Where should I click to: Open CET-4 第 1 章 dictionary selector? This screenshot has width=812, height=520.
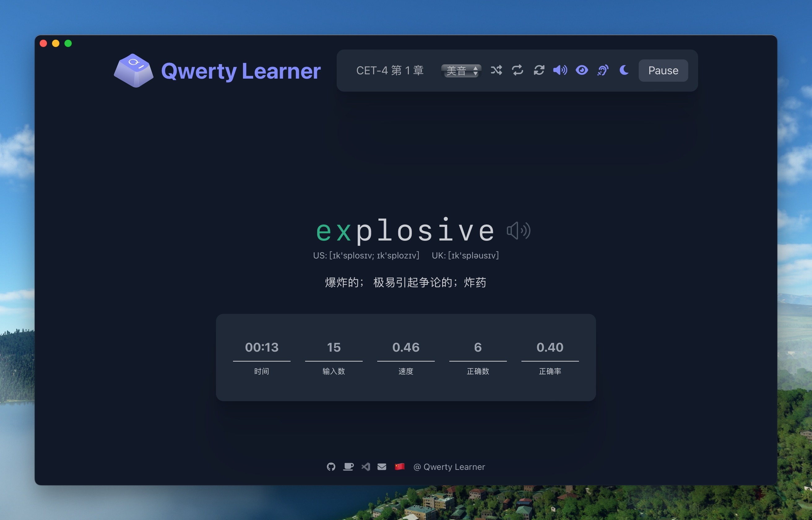coord(390,70)
